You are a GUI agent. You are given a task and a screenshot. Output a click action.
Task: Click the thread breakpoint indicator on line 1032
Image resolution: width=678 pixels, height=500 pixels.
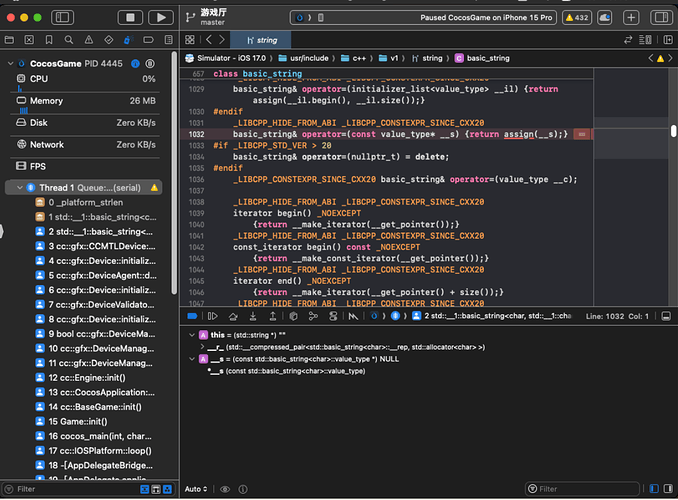582,134
